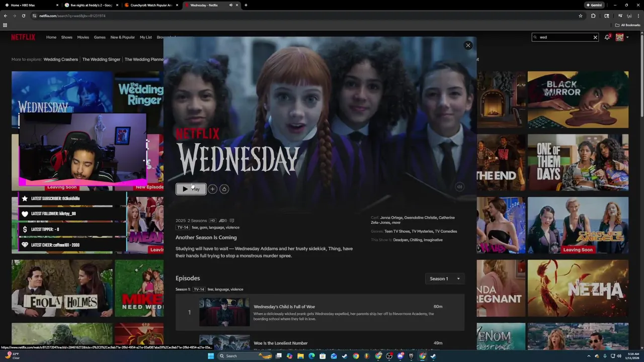644x362 pixels.
Task: Open the Games menu item
Action: [x=100, y=37]
